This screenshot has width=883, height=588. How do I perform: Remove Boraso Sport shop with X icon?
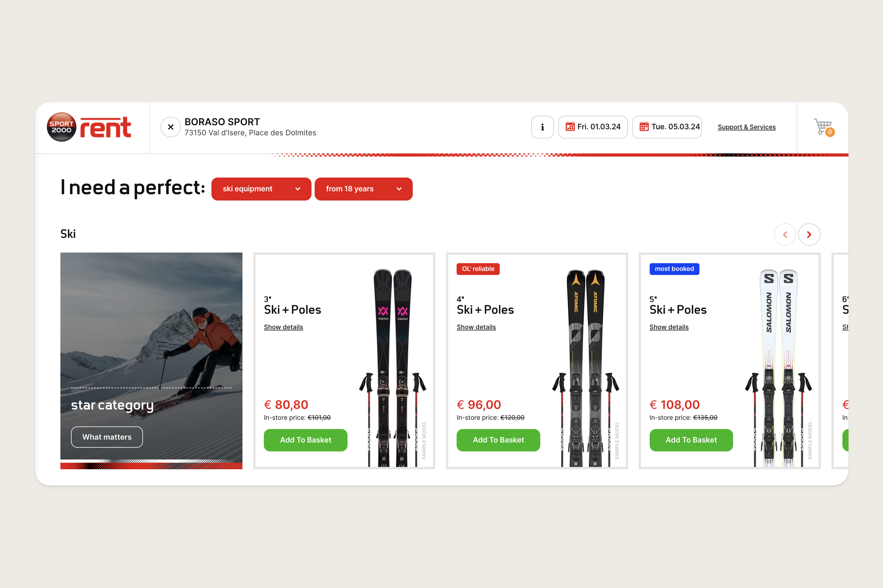(171, 127)
